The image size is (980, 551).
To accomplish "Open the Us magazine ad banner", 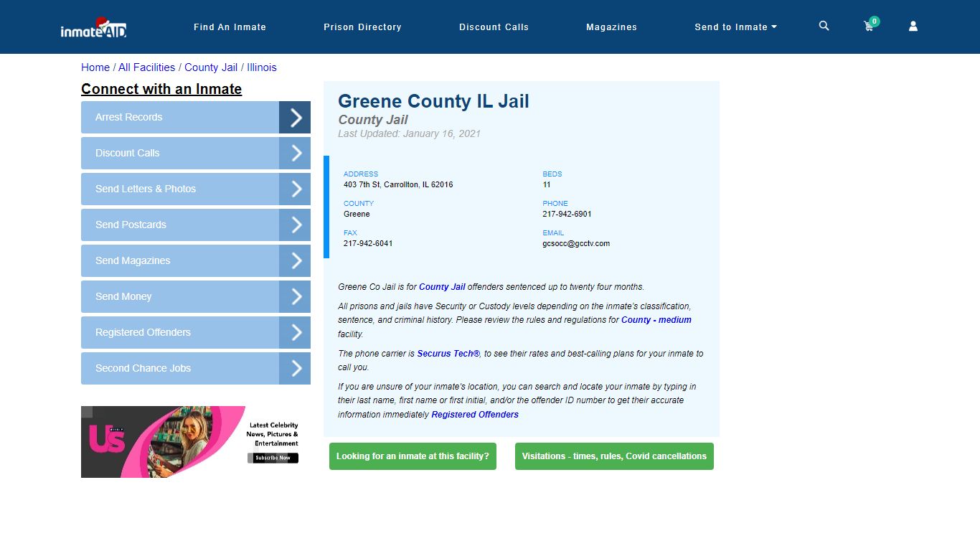I will tap(196, 442).
